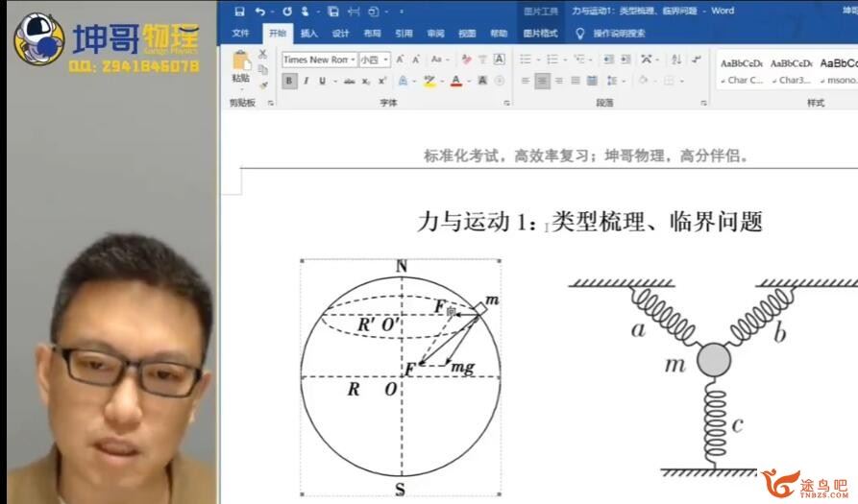Apply the Char3... style
Viewport: 858px width, 504px height.
click(x=792, y=71)
